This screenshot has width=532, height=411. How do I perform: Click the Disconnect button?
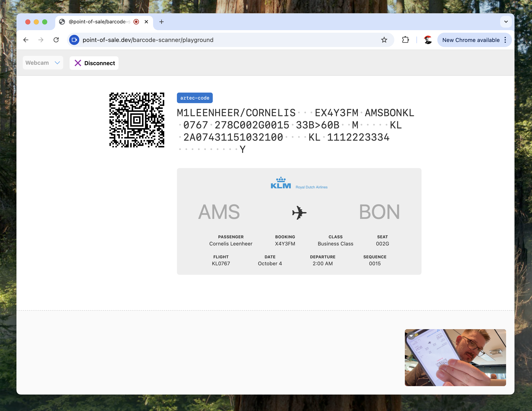pyautogui.click(x=94, y=63)
